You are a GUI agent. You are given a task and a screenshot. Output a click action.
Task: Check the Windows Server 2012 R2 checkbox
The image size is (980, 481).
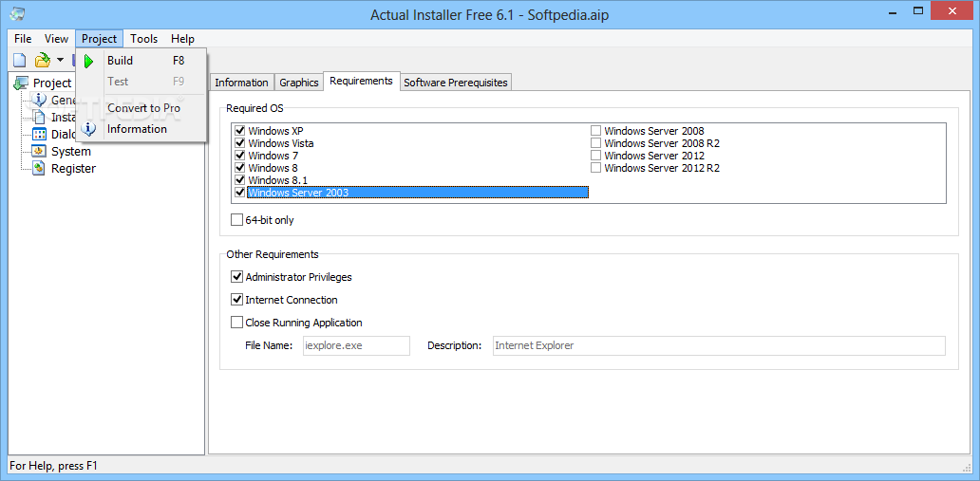596,168
